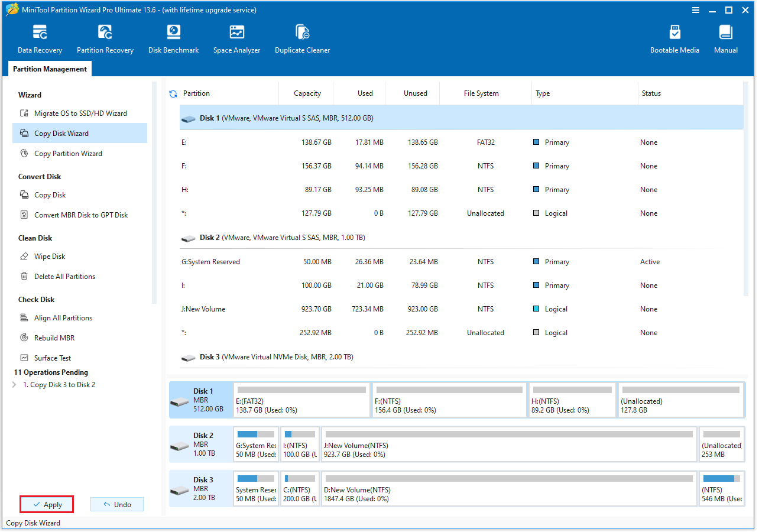Open the Manual
Screen dimensions: 759x532
[x=726, y=39]
